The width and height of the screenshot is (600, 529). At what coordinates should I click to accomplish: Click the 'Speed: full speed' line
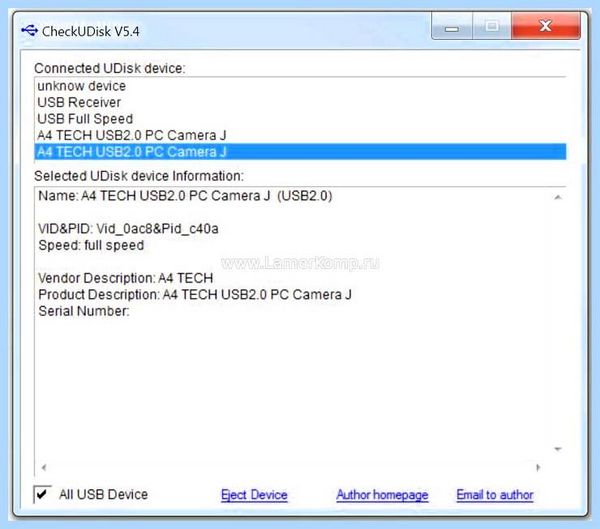[x=91, y=245]
